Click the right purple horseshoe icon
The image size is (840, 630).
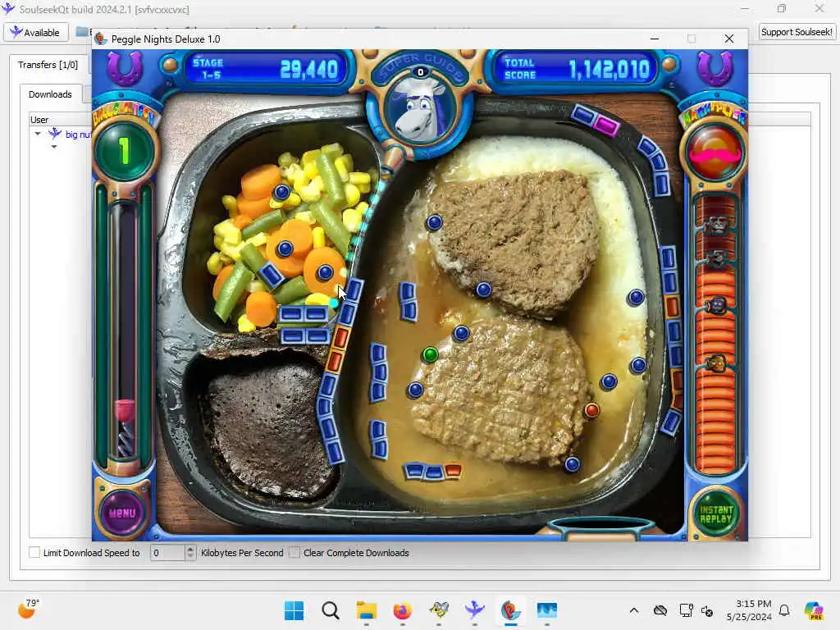coord(714,68)
